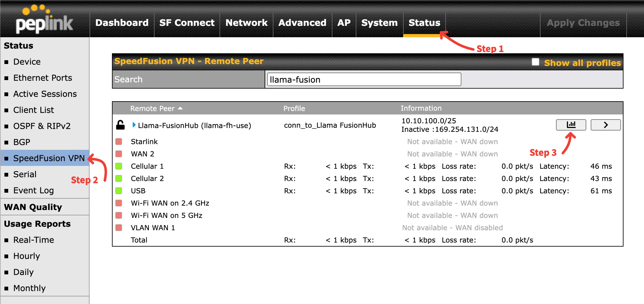Viewport: 644px width, 304px height.
Task: Click the Llama-FusionHub (llama-fh-use) peer name
Action: coord(194,126)
